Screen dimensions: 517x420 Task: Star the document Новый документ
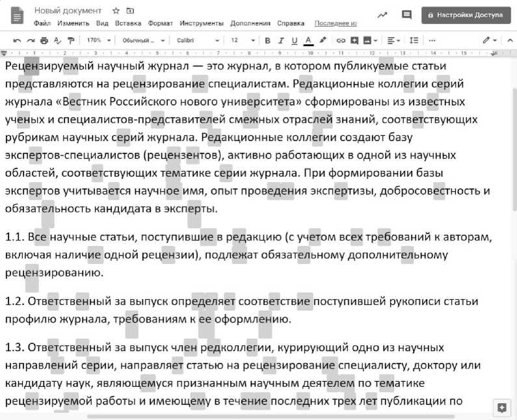tap(116, 11)
